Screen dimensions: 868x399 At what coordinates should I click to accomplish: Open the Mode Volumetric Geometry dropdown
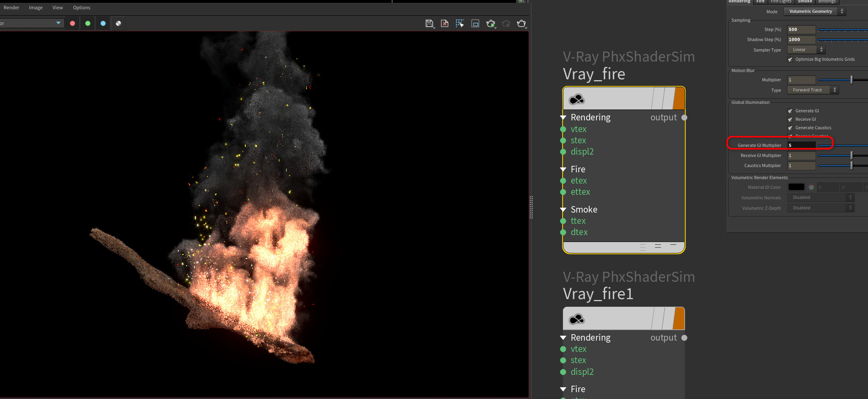[x=814, y=11]
